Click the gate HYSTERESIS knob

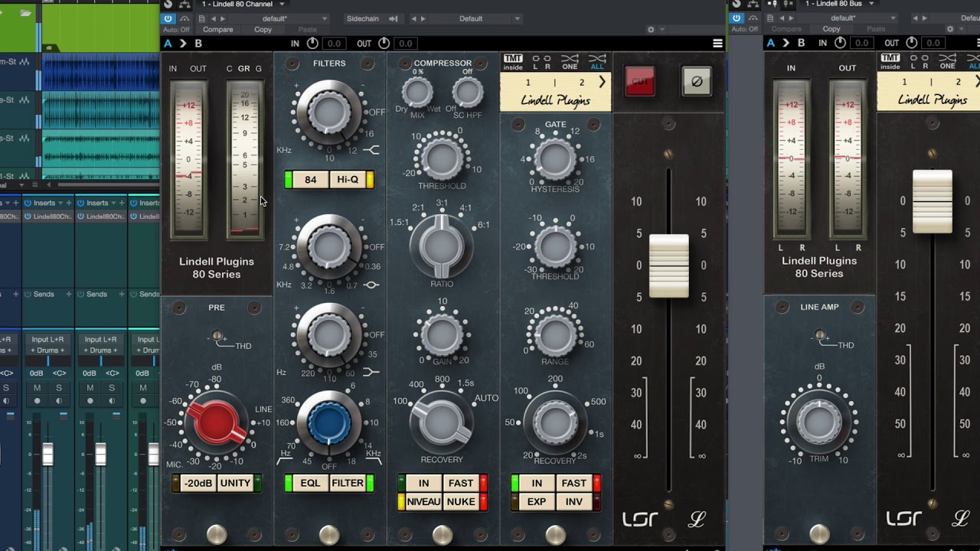555,158
